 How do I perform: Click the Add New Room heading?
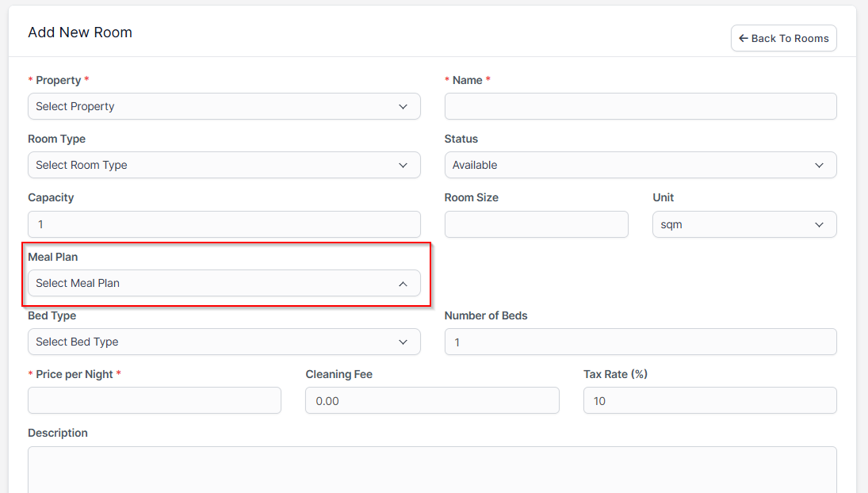point(80,32)
